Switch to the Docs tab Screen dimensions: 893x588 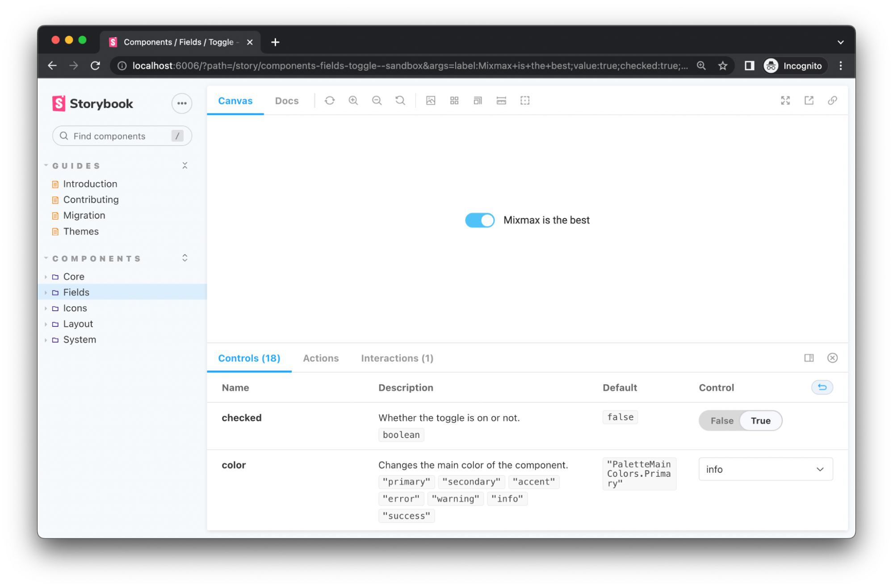pos(287,100)
